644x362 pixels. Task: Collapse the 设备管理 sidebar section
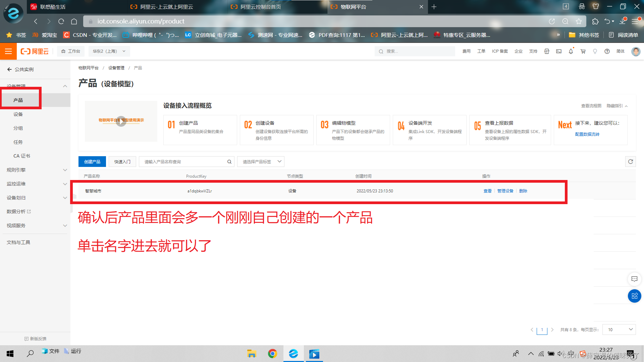point(65,86)
